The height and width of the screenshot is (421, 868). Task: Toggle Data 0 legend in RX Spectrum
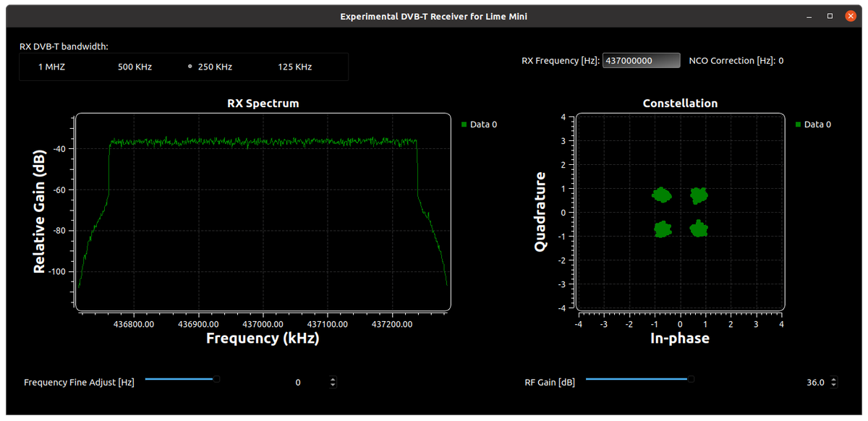[x=480, y=124]
